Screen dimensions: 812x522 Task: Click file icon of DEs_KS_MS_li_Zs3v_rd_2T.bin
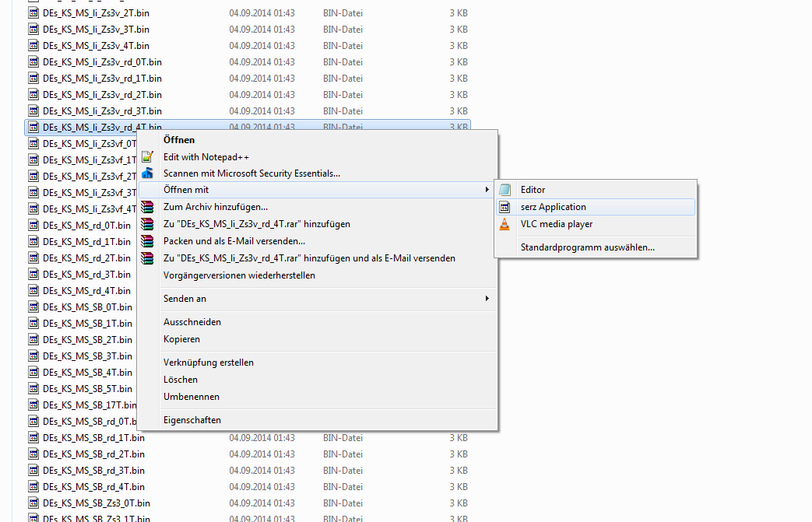[33, 95]
